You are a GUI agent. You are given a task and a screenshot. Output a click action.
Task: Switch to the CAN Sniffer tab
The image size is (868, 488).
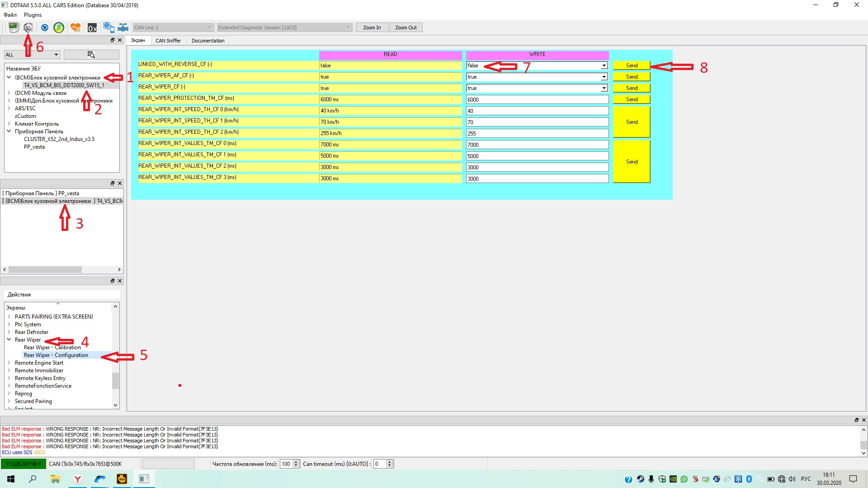tap(168, 41)
